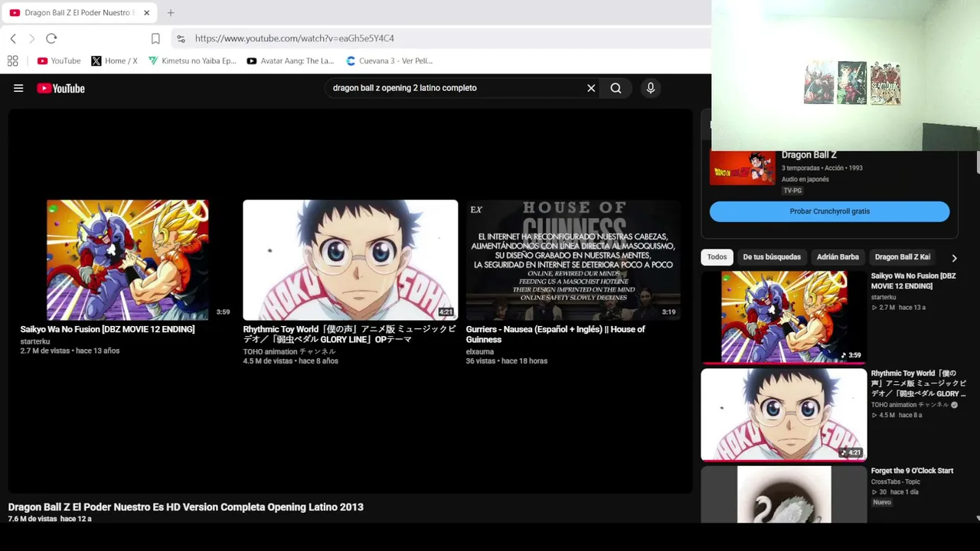Click the '7.6 M de vistas' view count
980x551 pixels.
pos(33,519)
